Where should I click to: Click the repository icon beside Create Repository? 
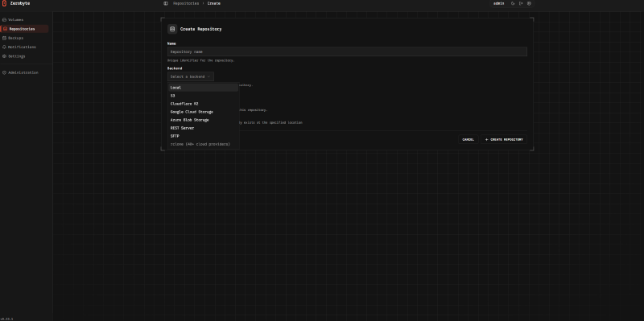coord(172,29)
